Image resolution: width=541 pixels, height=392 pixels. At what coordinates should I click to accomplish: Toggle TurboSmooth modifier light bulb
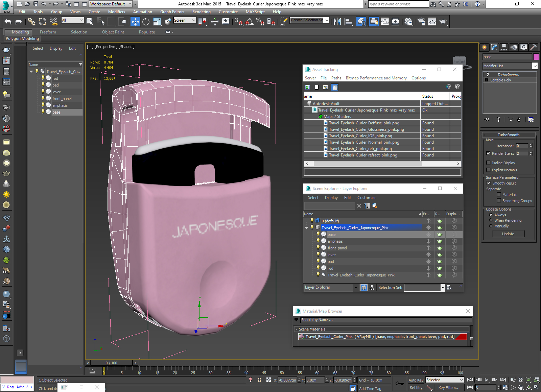point(487,75)
